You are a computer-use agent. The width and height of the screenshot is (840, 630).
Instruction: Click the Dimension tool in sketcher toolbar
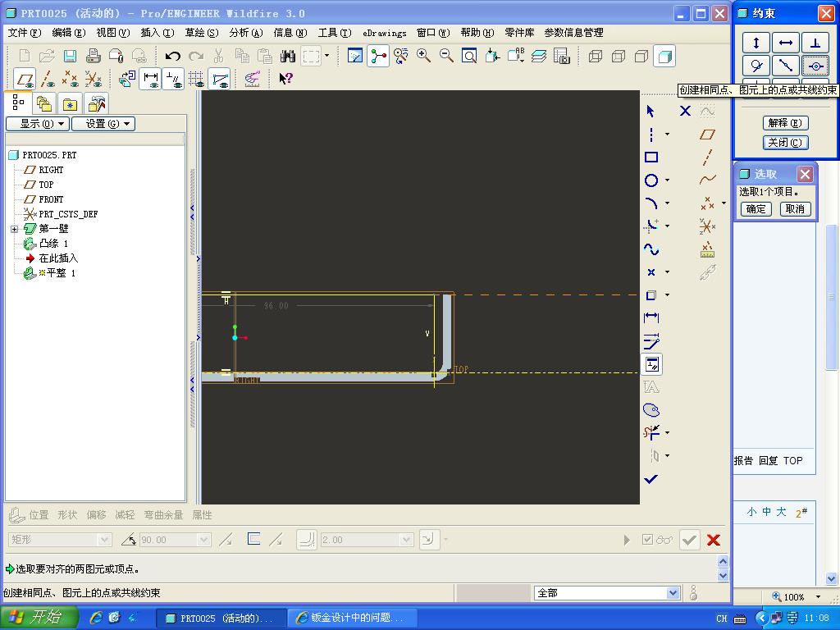click(x=651, y=317)
